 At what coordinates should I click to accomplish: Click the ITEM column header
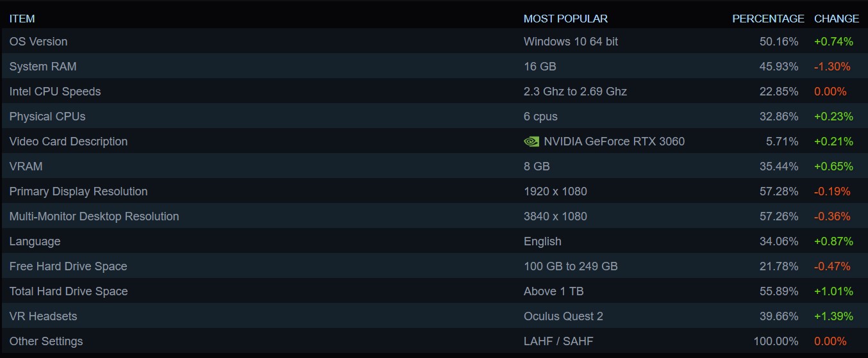(22, 19)
